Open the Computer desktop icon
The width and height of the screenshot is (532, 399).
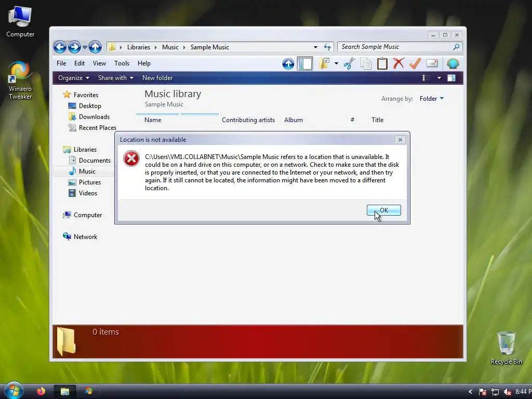(20, 22)
